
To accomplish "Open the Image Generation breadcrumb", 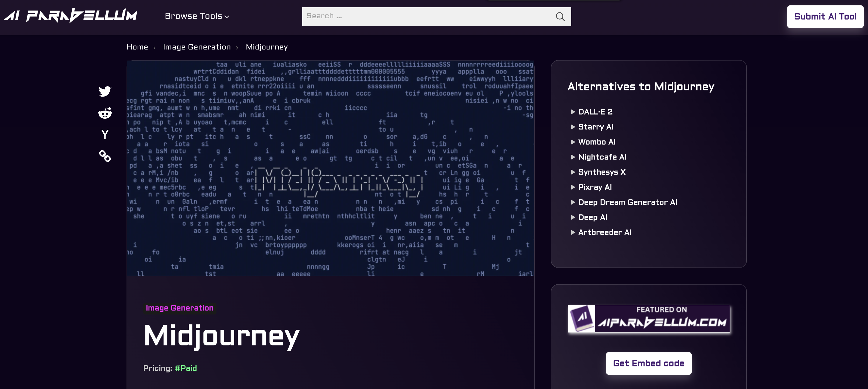I will tap(197, 47).
